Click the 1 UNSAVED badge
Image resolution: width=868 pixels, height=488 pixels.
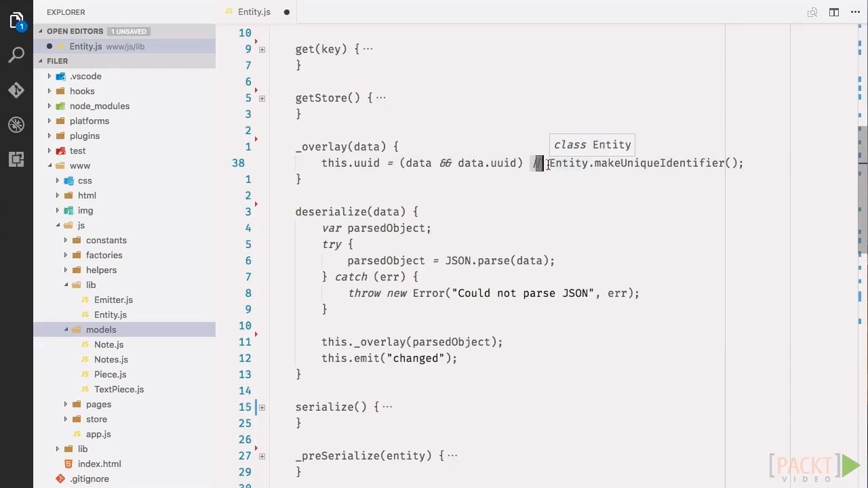point(129,31)
